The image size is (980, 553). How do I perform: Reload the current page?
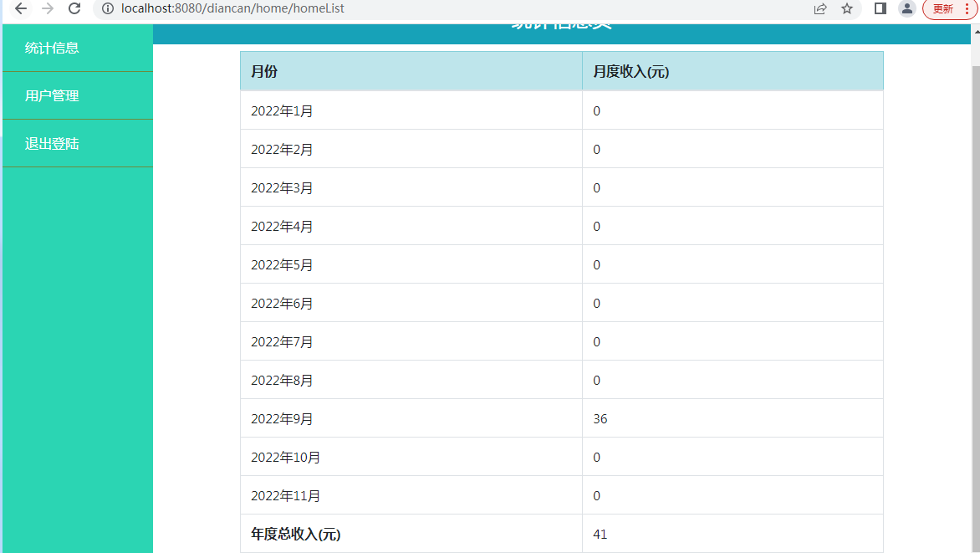point(74,8)
